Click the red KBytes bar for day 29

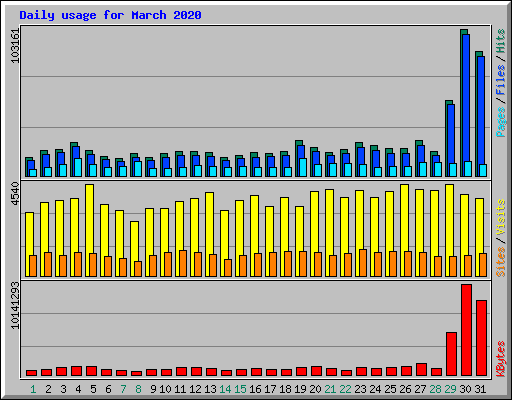point(451,354)
